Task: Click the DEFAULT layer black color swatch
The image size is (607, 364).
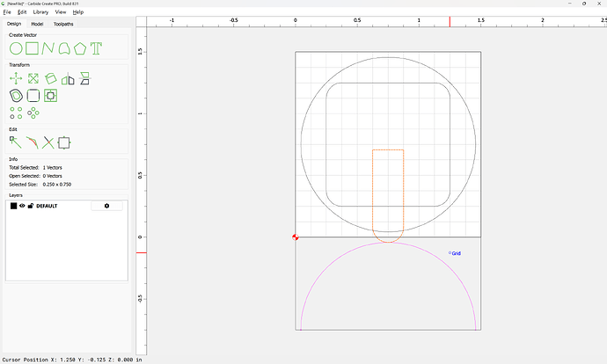Action: click(x=13, y=206)
